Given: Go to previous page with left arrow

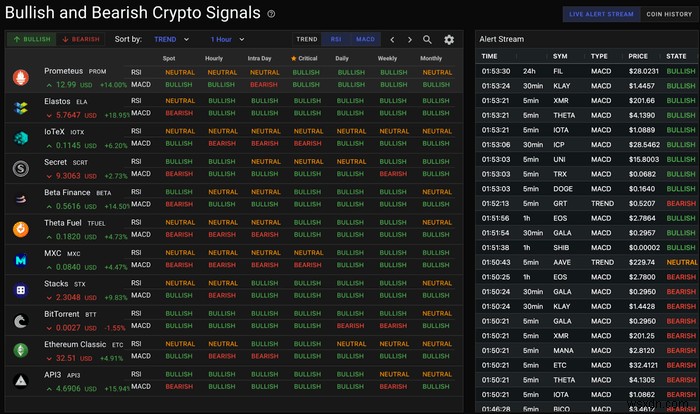Looking at the screenshot, I should [x=392, y=40].
